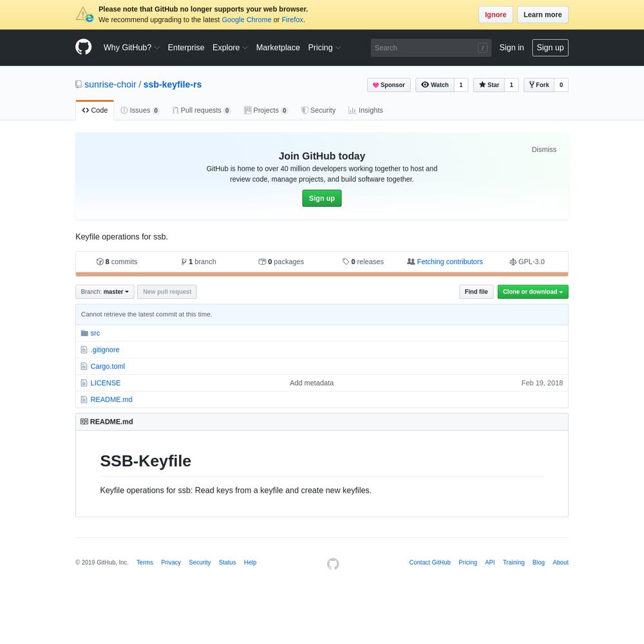Open the Branch: master dropdown
The height and width of the screenshot is (644, 644).
point(105,292)
